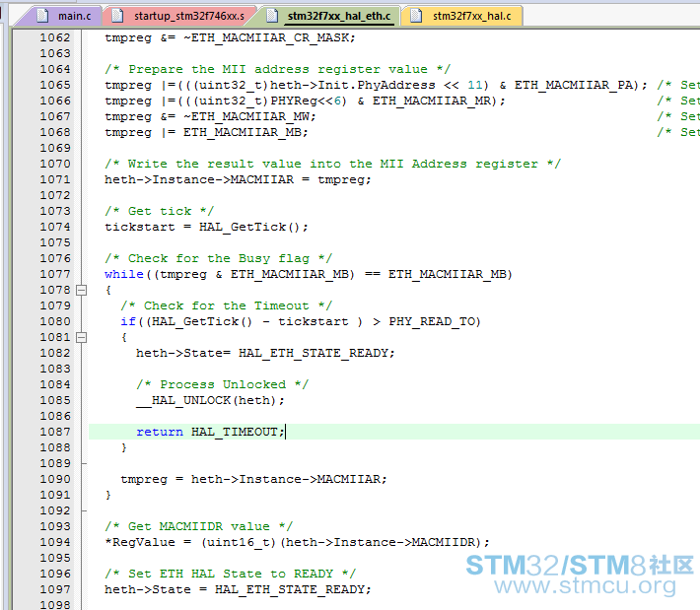The width and height of the screenshot is (700, 610).
Task: Click HAL_ETH_STATE_READY in line 1082
Action: [x=314, y=354]
